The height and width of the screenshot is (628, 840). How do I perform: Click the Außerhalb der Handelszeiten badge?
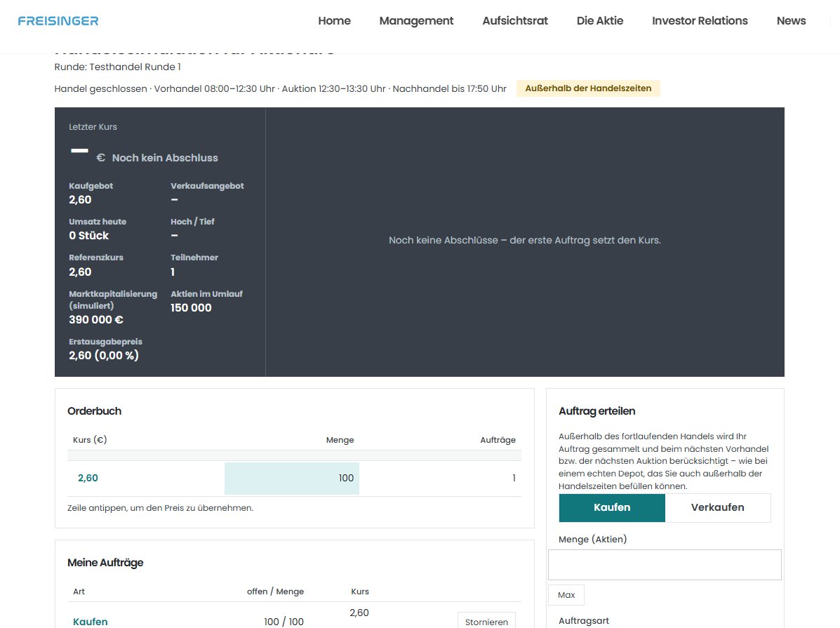click(588, 88)
